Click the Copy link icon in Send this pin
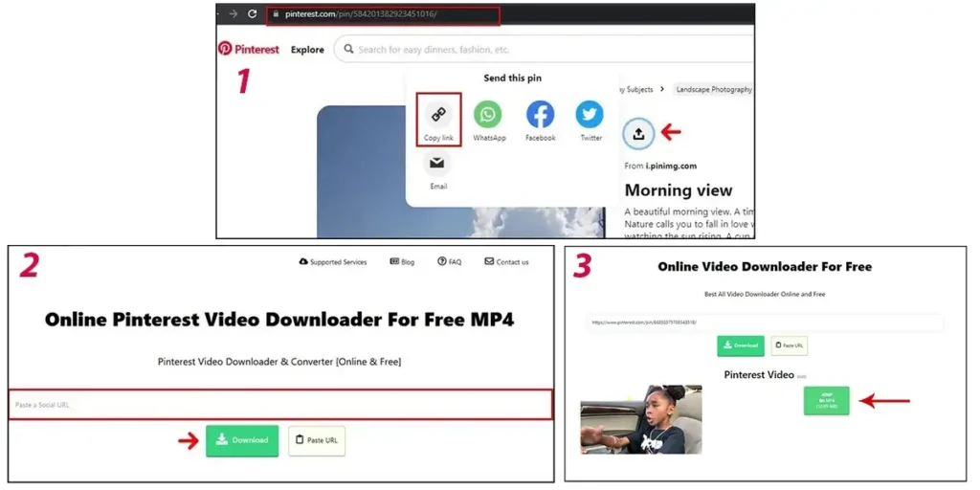 click(x=438, y=115)
